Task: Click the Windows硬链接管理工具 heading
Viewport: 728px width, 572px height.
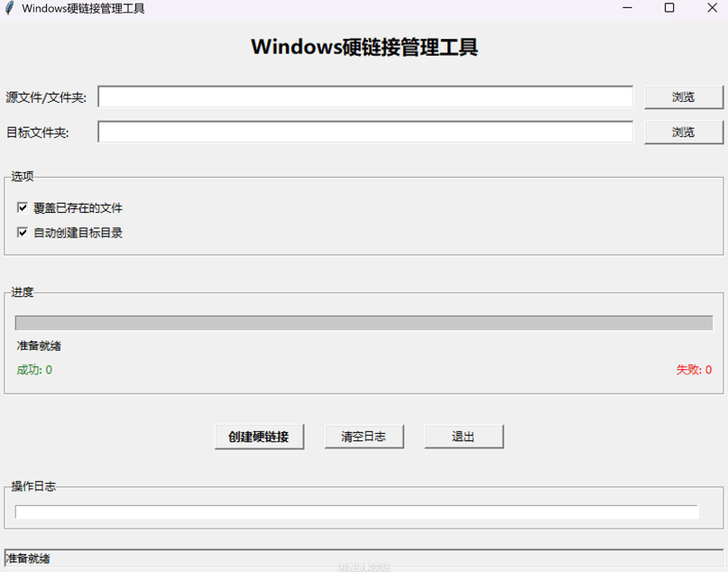Action: click(x=364, y=47)
